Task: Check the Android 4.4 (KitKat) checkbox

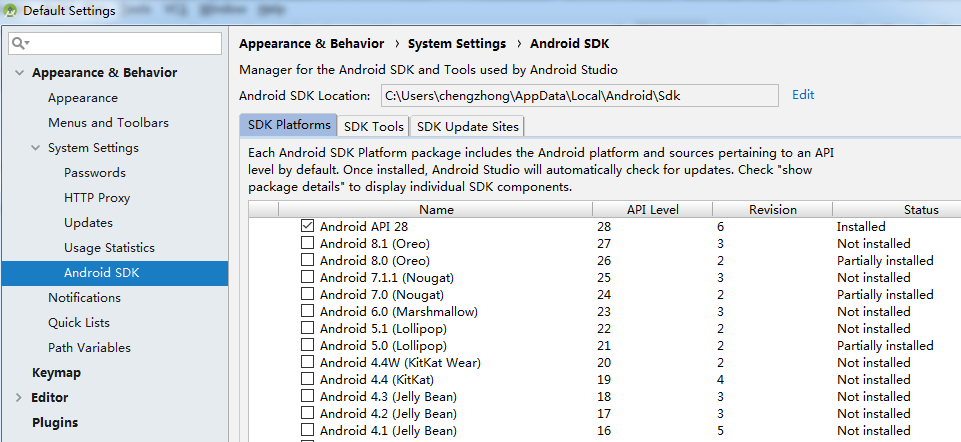Action: point(308,379)
